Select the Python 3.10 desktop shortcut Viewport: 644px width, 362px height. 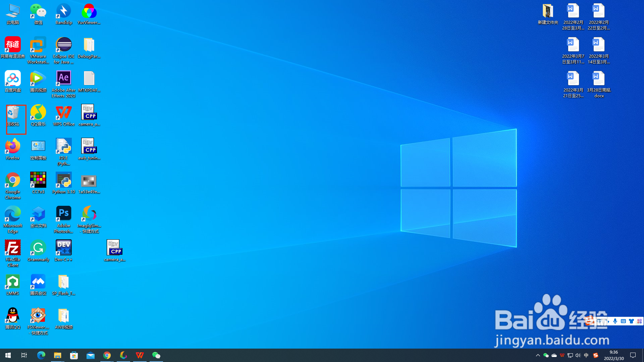tap(64, 183)
